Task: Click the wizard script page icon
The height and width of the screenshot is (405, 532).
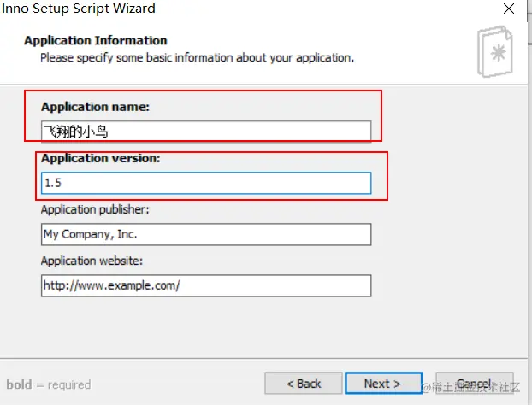Action: 495,51
